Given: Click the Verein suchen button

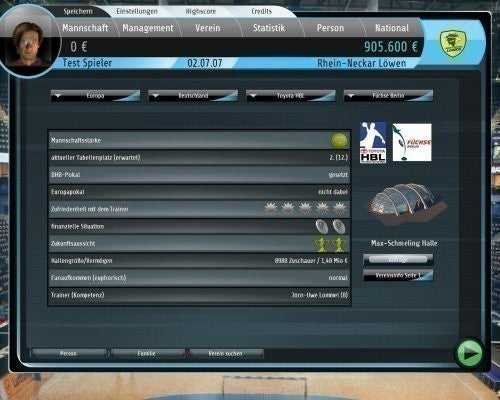Looking at the screenshot, I should [225, 353].
